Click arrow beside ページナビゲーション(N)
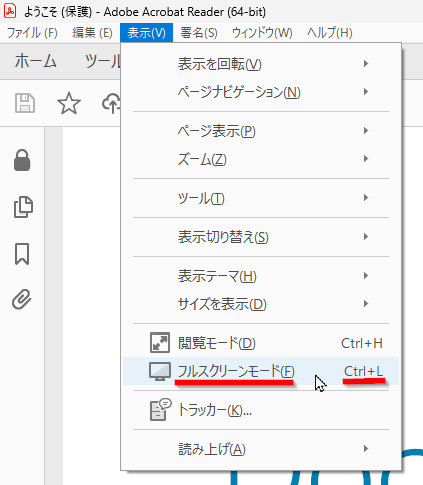 tap(366, 92)
